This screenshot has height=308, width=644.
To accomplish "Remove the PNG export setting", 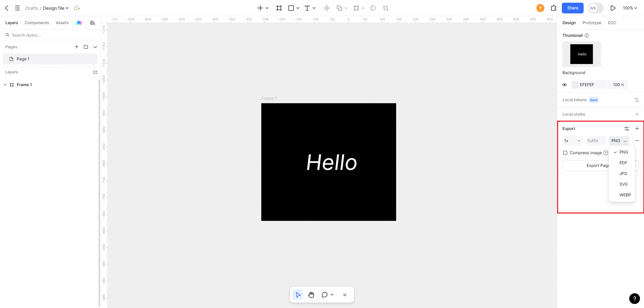I will (637, 141).
